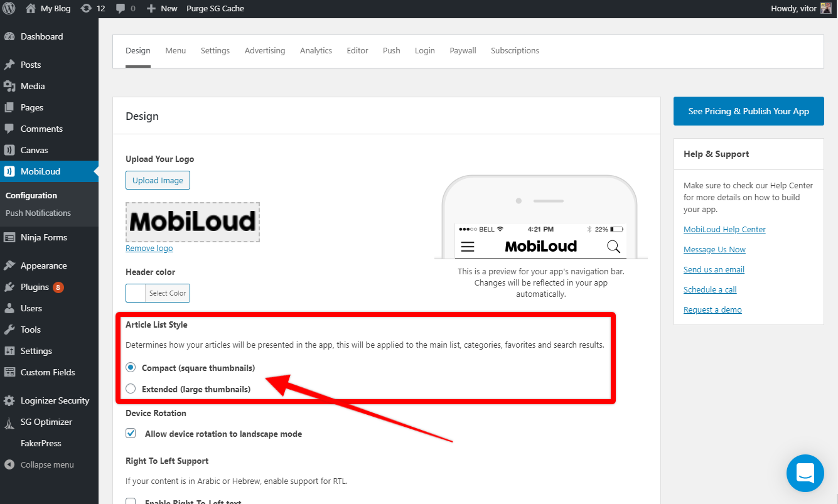The height and width of the screenshot is (504, 838).
Task: Open the Editor tab
Action: [x=358, y=51]
